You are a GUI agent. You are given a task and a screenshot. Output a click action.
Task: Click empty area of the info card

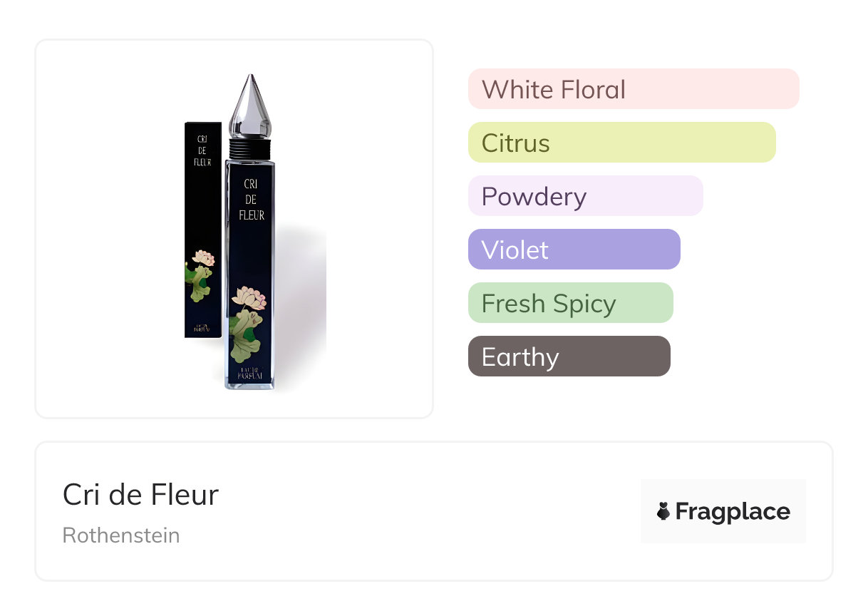coord(428,513)
